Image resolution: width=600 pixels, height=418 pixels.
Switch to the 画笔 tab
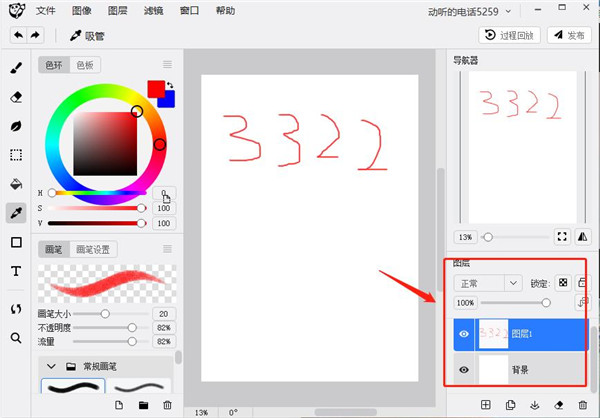click(54, 250)
